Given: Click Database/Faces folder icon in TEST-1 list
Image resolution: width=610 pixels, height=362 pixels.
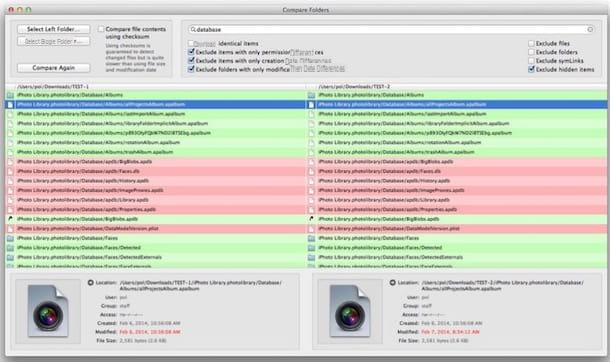Looking at the screenshot, I should point(10,238).
